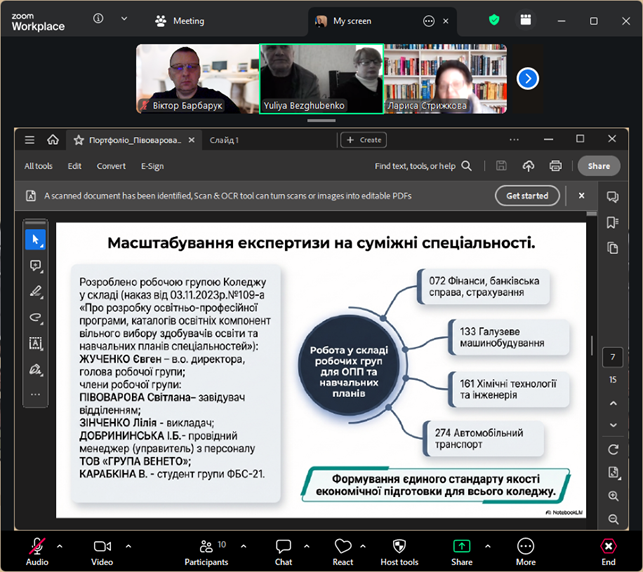
Task: Click the save file icon
Action: tap(501, 166)
